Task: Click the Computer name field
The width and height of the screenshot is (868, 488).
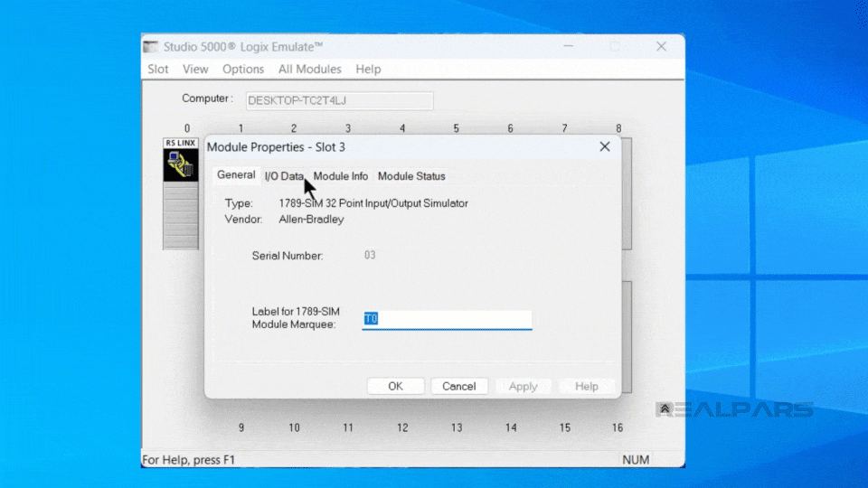Action: [339, 100]
